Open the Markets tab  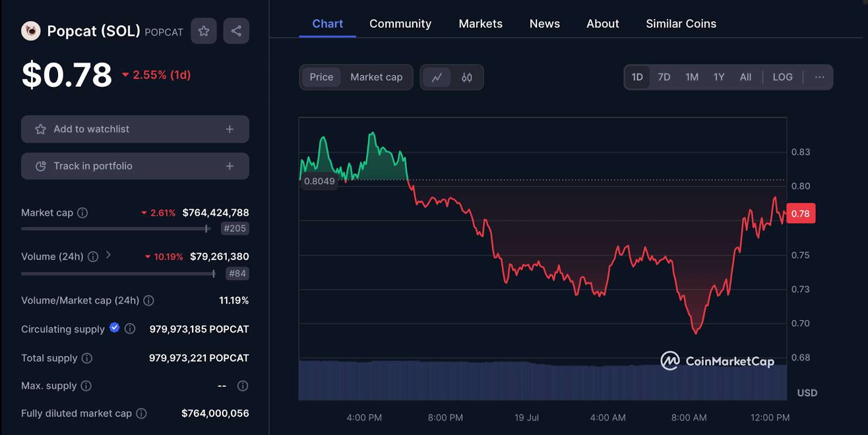pyautogui.click(x=481, y=24)
